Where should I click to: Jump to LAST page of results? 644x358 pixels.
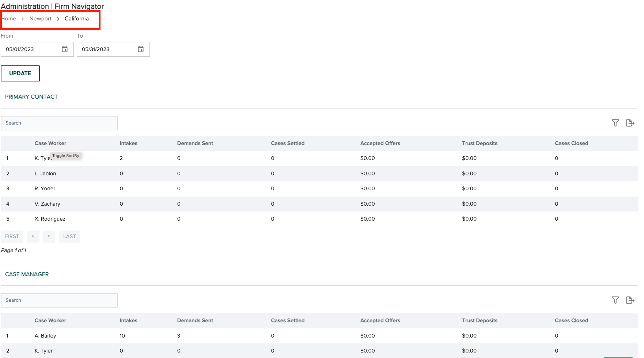(69, 236)
